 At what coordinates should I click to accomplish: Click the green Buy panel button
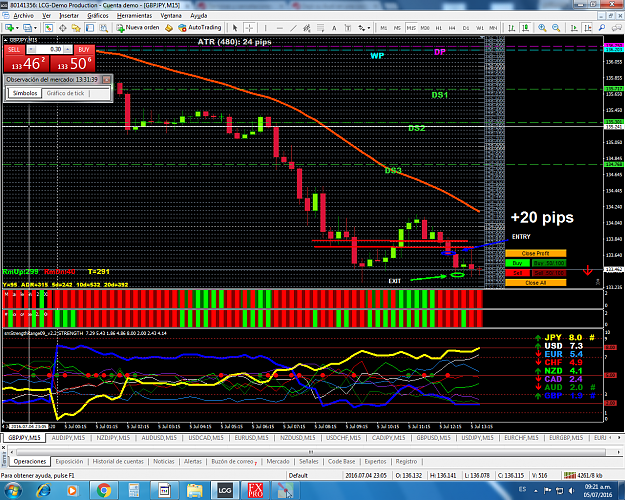coord(517,263)
